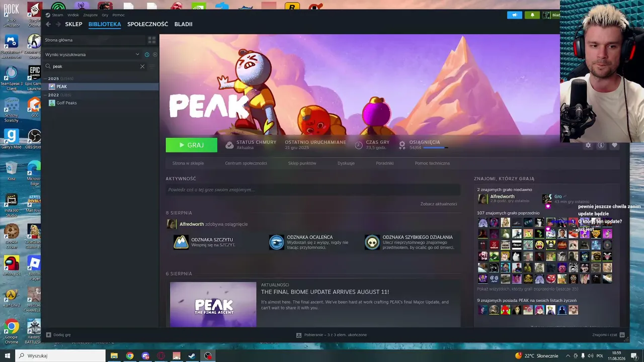644x362 pixels.
Task: Open the Epic Games Launcher desktop shortcut
Action: [34, 78]
